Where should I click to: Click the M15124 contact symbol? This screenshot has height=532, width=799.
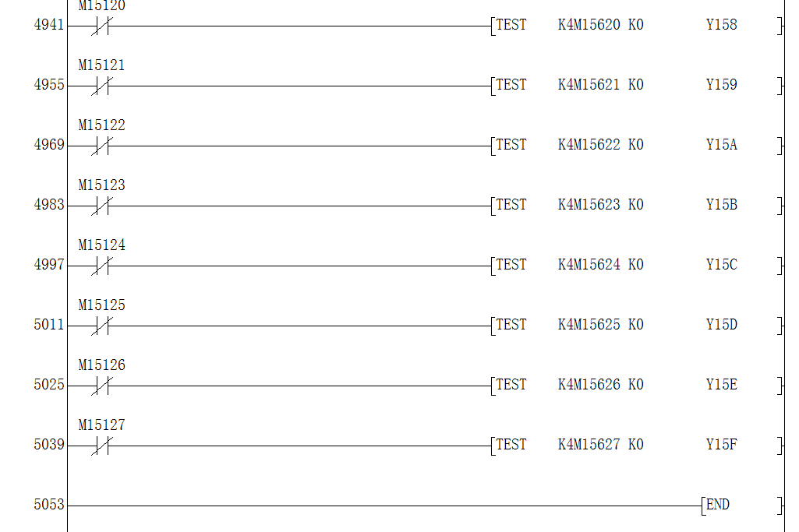(x=101, y=266)
